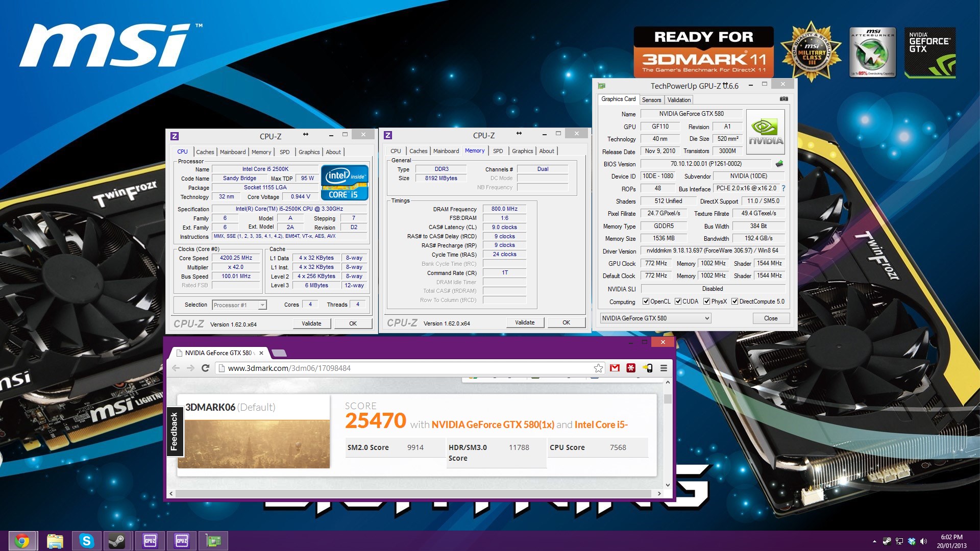Toggle the OpenCL checkbox in GPU-Z
This screenshot has height=551, width=980.
pyautogui.click(x=646, y=302)
